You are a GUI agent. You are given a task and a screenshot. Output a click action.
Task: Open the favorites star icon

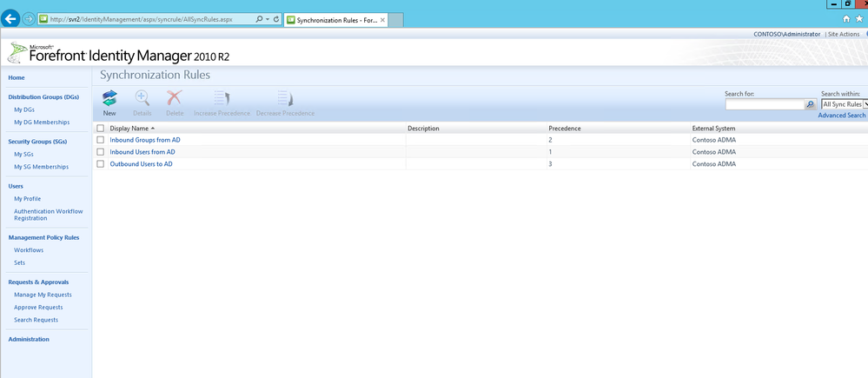click(x=858, y=19)
